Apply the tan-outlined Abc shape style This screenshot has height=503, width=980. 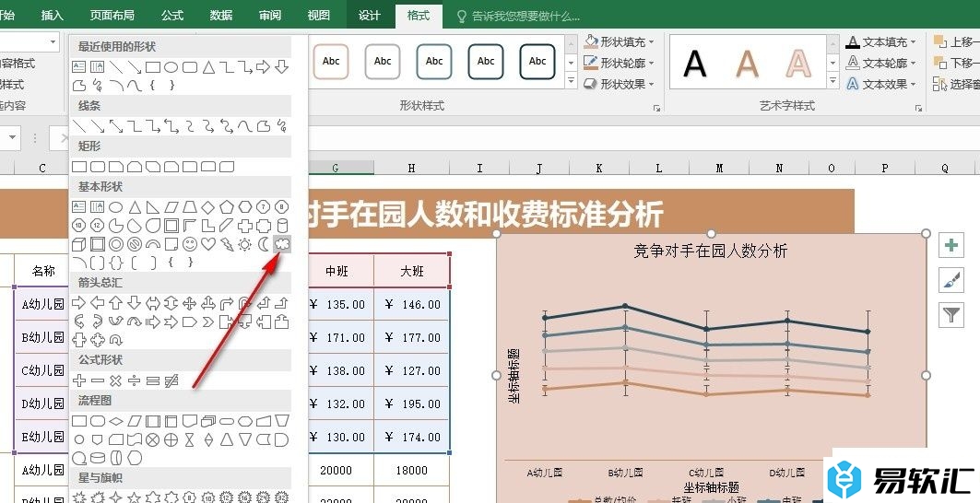point(331,61)
